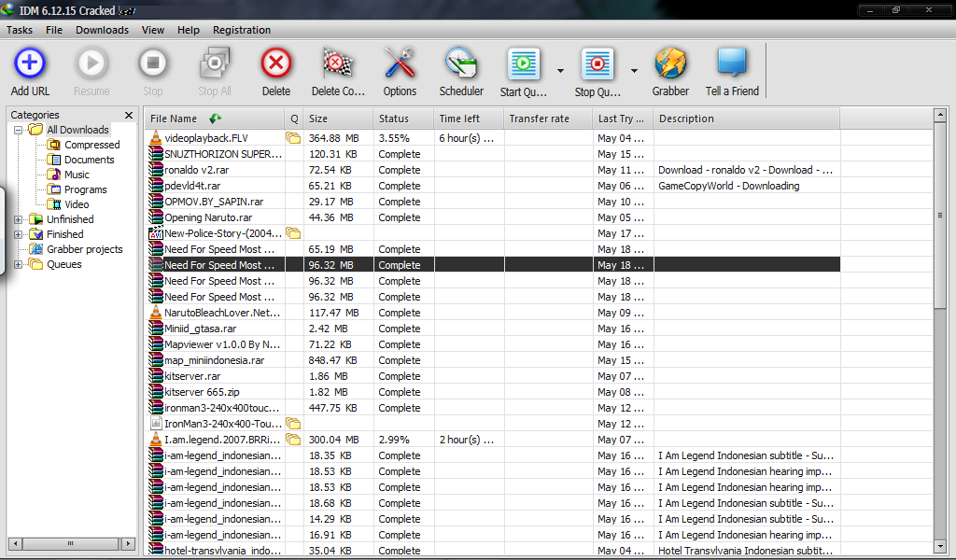Open the File menu

[53, 30]
